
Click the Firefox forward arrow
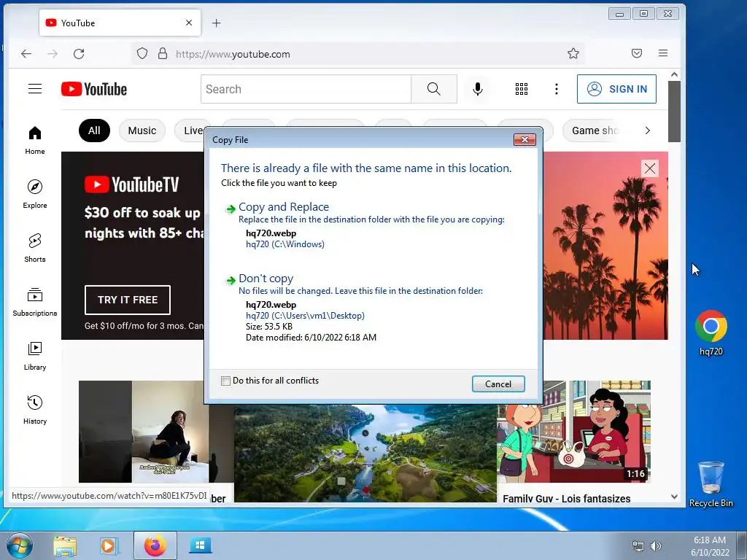click(x=53, y=54)
